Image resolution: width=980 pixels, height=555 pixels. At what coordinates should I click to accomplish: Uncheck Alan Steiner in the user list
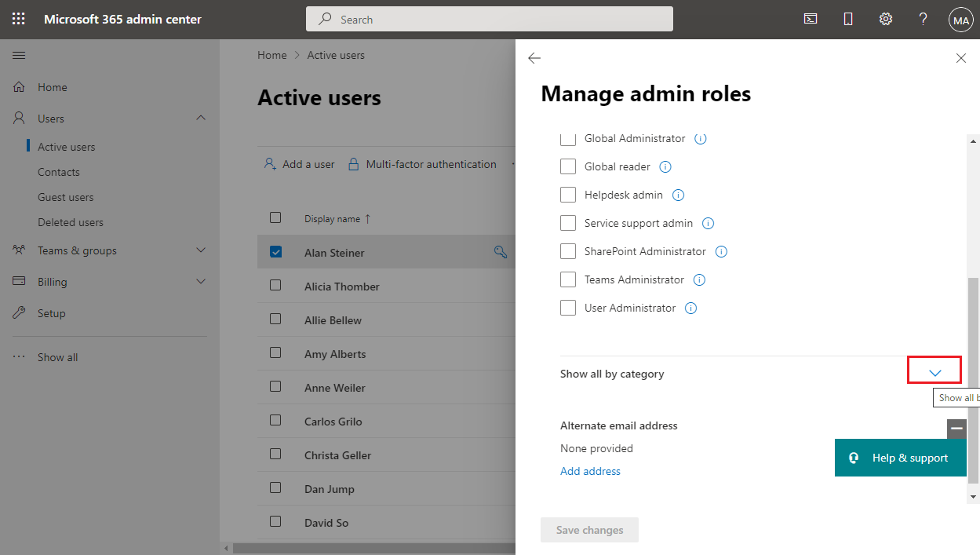pos(275,251)
